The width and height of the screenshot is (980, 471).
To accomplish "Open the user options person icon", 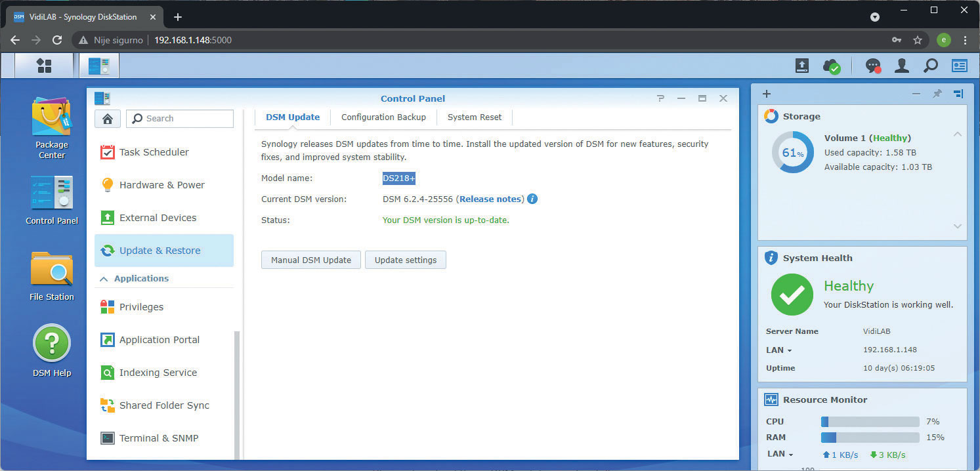I will (x=902, y=66).
